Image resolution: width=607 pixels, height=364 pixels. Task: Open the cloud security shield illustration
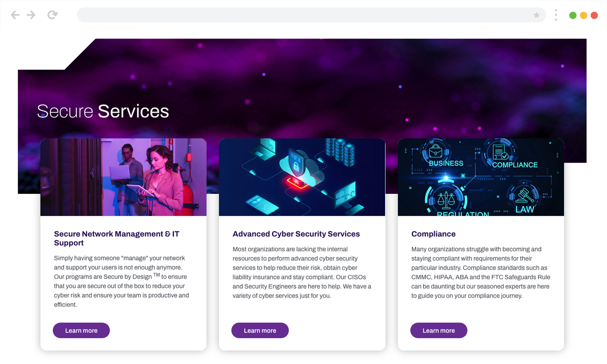click(x=302, y=177)
